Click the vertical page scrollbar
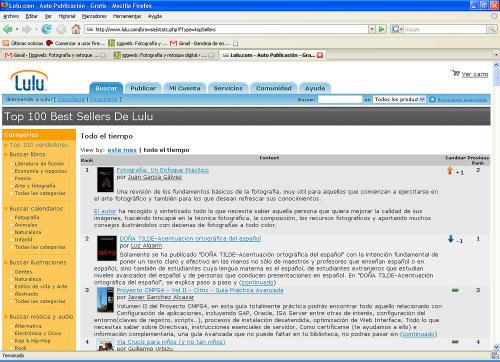 click(496, 206)
